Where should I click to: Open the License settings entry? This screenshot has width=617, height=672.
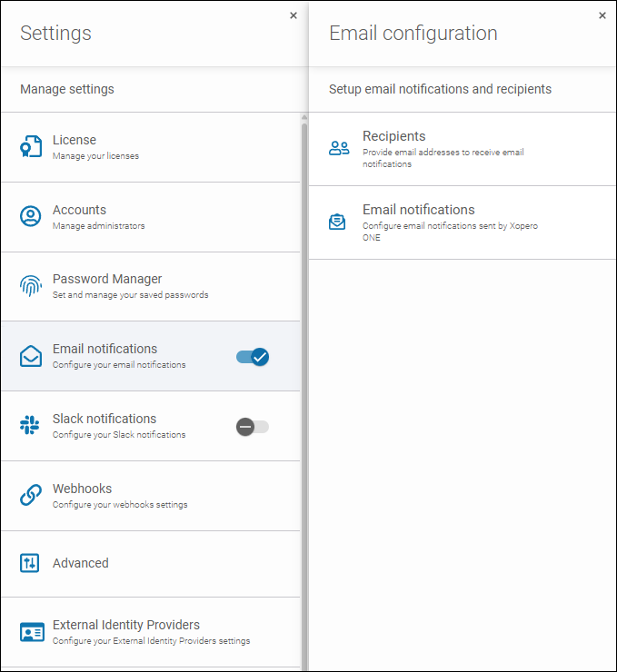click(150, 147)
